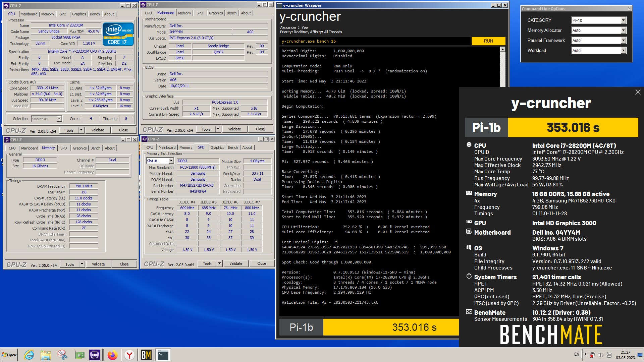
Task: Click Validate in CPU-Z CPU window
Action: 98,130
